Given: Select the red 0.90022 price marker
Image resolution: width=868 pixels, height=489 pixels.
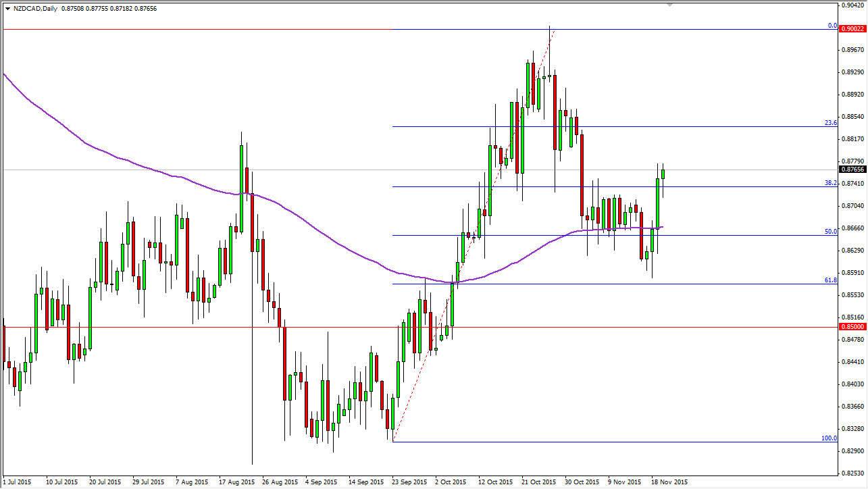Looking at the screenshot, I should click(x=851, y=29).
